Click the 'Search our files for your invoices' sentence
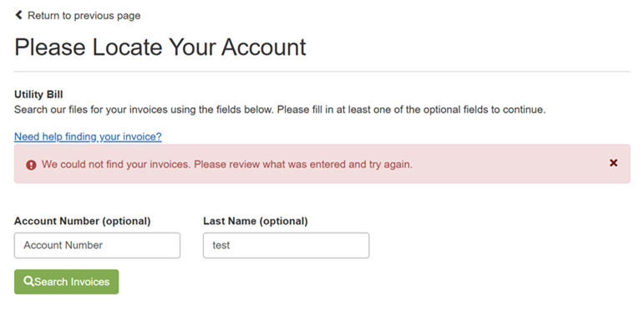Image resolution: width=644 pixels, height=312 pixels. 145,110
